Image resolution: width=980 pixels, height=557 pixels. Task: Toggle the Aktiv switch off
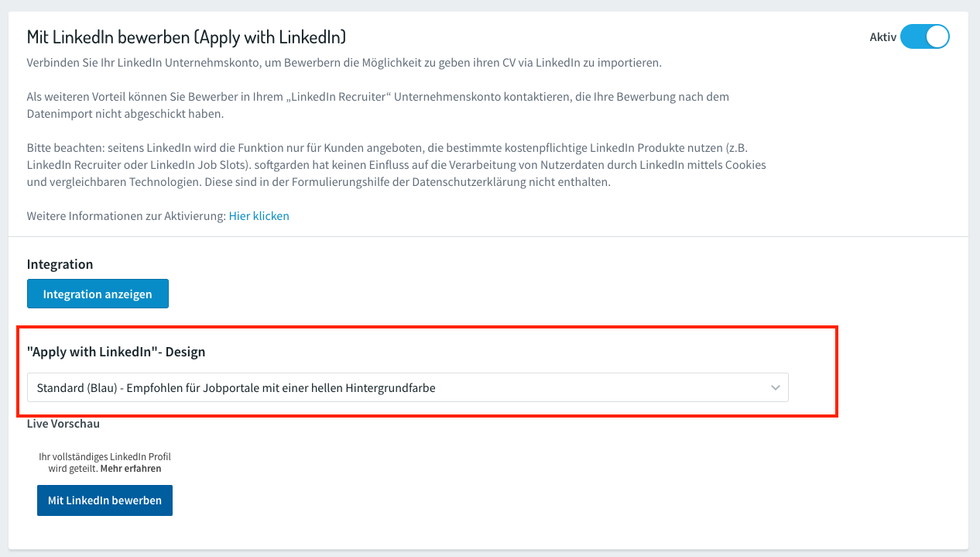tap(924, 36)
